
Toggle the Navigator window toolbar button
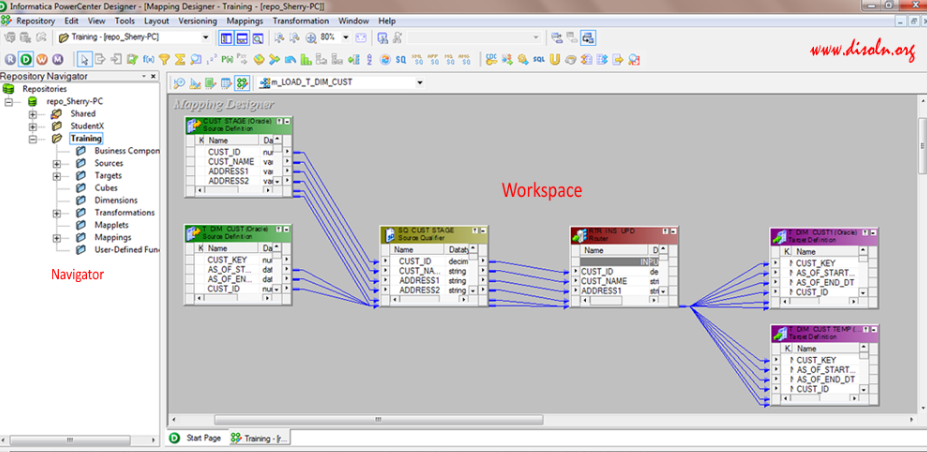[226, 38]
